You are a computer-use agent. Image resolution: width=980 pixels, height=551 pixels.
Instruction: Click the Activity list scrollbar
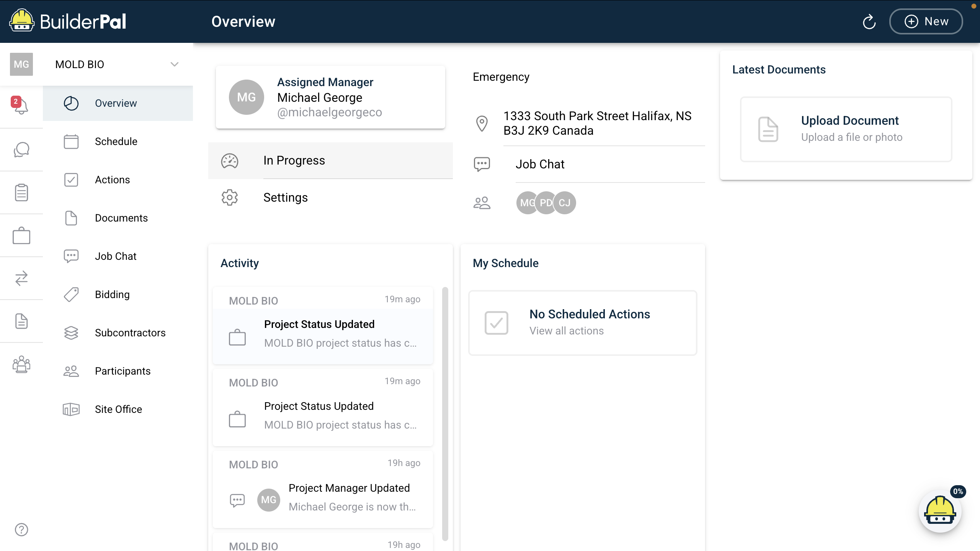point(445,413)
